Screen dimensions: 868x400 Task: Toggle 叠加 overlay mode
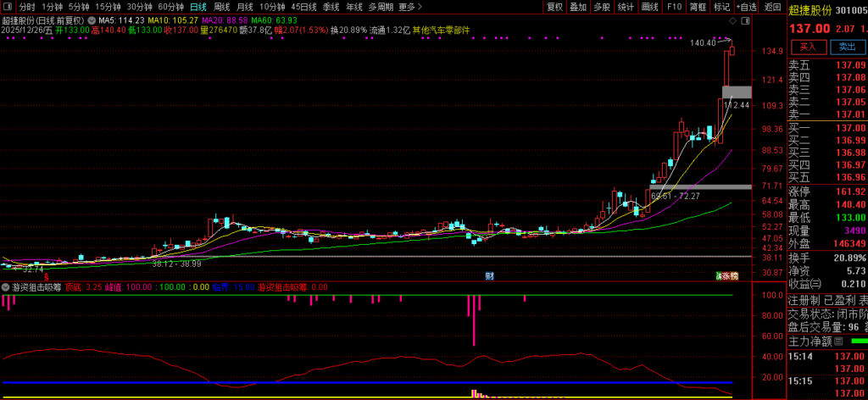[578, 7]
